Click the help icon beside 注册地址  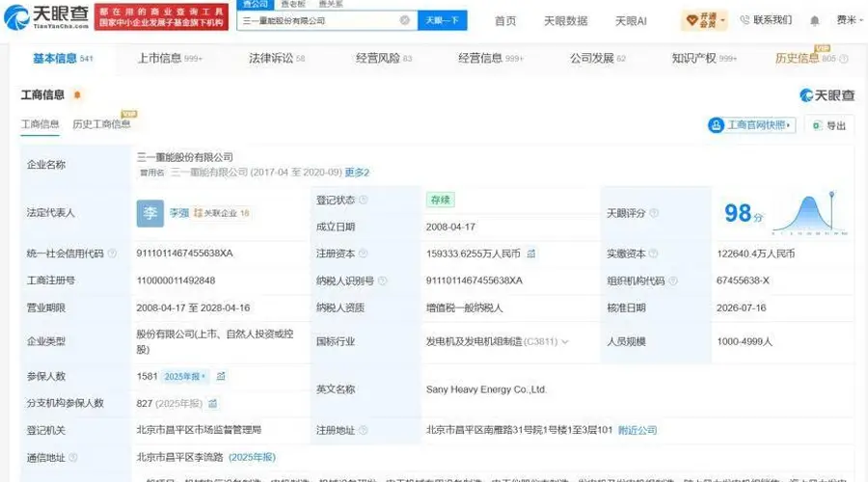pos(364,430)
